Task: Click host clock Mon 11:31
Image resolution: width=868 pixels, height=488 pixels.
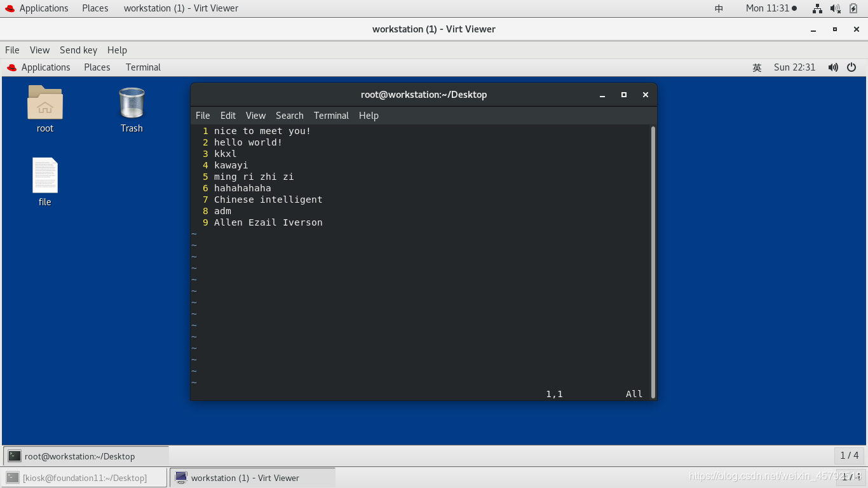Action: click(x=771, y=8)
